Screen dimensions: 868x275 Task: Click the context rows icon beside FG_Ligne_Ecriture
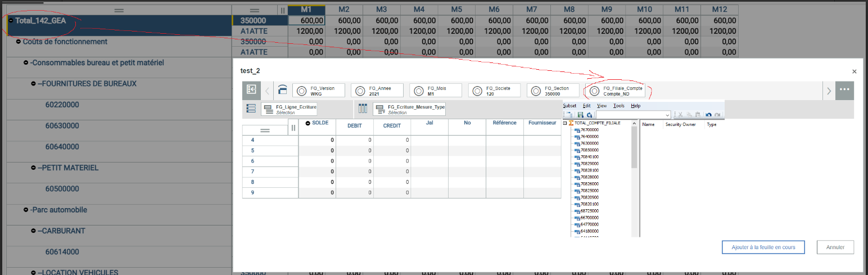(x=251, y=109)
